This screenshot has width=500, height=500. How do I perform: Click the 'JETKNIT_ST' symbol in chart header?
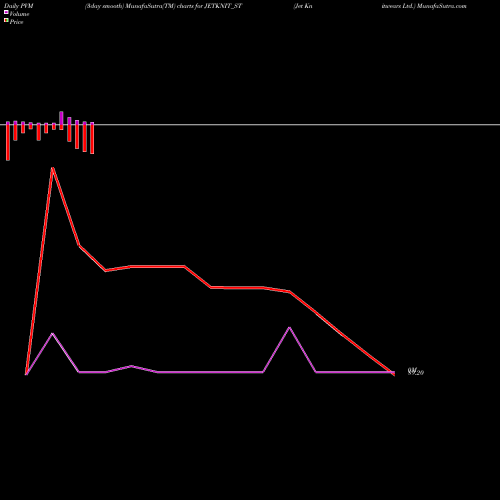(223, 6)
